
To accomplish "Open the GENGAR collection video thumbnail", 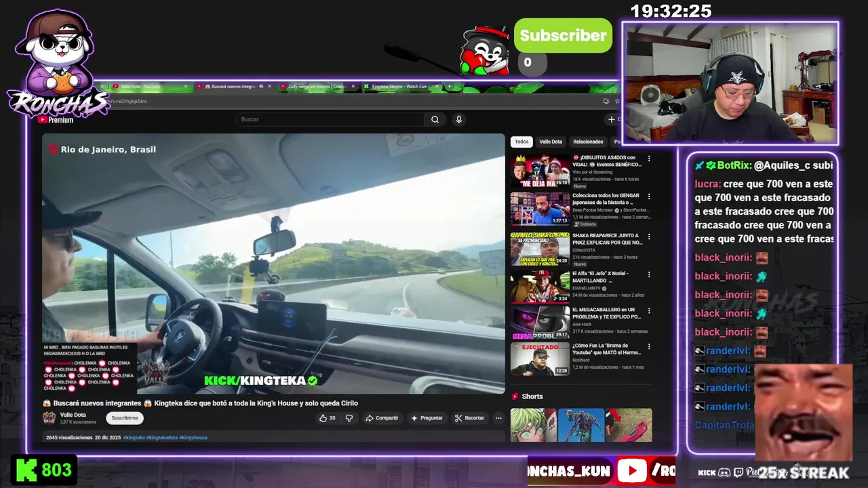I will click(x=540, y=209).
